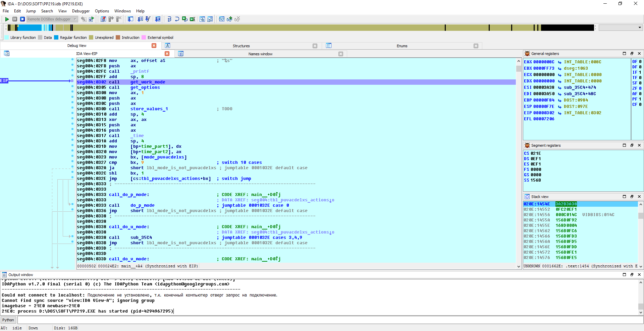This screenshot has height=331, width=644.
Task: Click the step into icon
Action: click(169, 19)
